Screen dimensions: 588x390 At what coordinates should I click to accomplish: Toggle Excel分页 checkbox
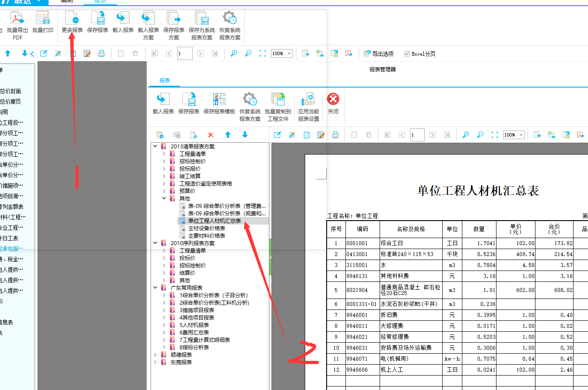(x=407, y=54)
